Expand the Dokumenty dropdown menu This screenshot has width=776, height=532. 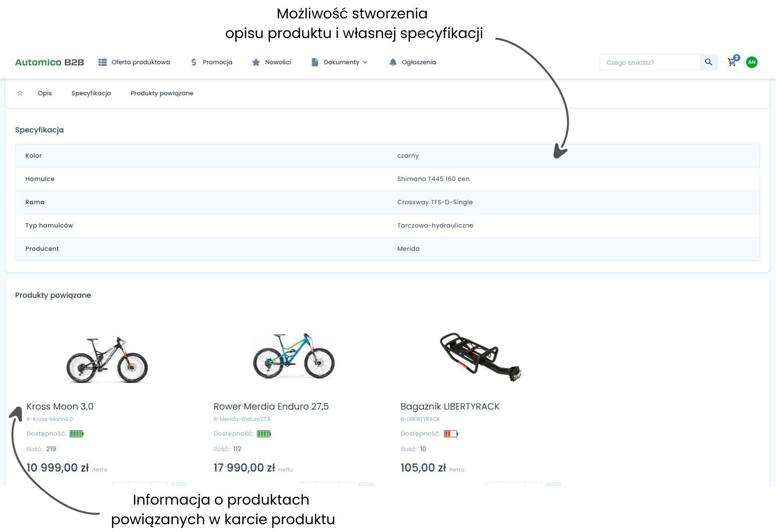[x=339, y=62]
